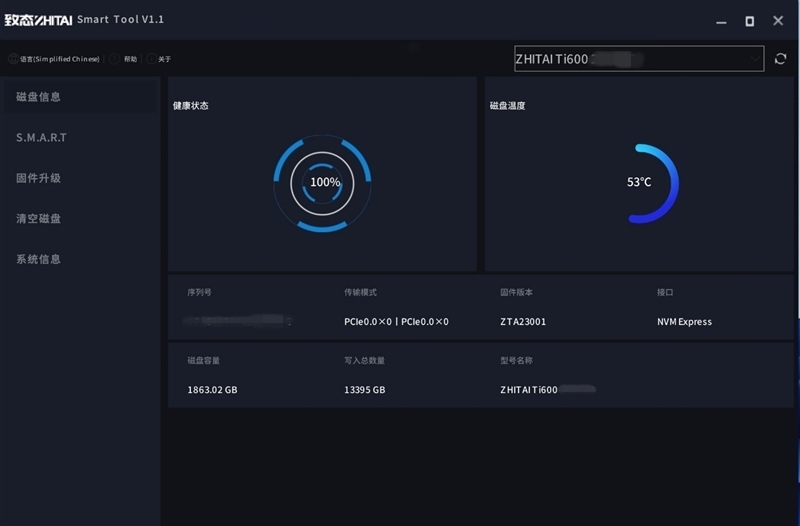The width and height of the screenshot is (800, 526).
Task: Open the 语言(Simplified Chinese) language menu
Action: tap(60, 59)
